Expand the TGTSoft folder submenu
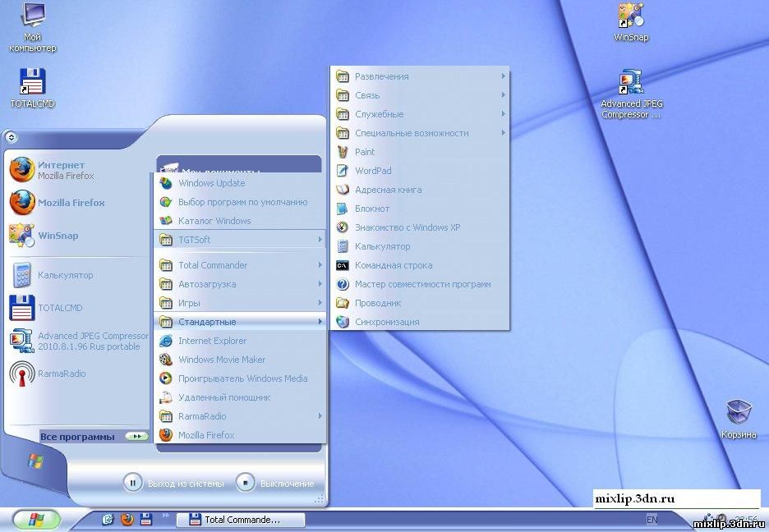This screenshot has height=532, width=769. [239, 240]
